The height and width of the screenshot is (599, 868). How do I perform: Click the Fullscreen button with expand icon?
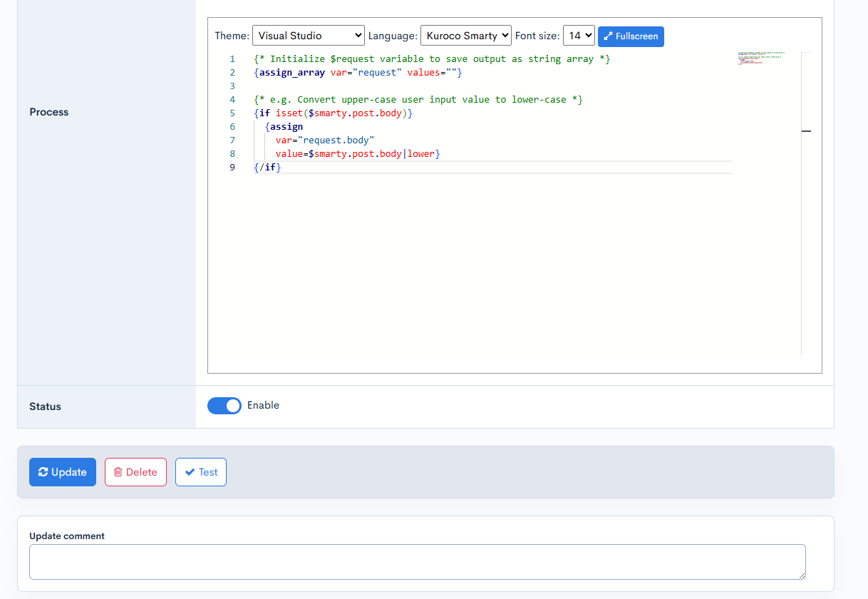tap(631, 36)
